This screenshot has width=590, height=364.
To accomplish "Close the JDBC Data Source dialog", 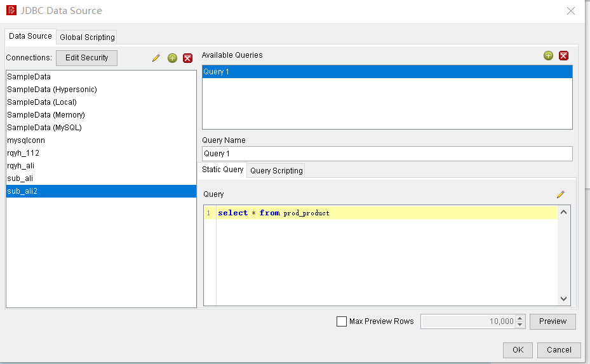I will point(571,11).
